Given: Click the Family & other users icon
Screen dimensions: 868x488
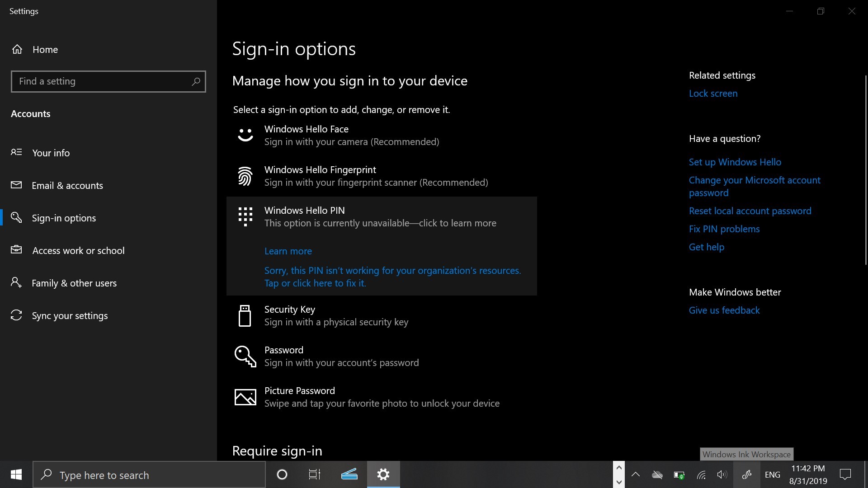Looking at the screenshot, I should tap(16, 282).
